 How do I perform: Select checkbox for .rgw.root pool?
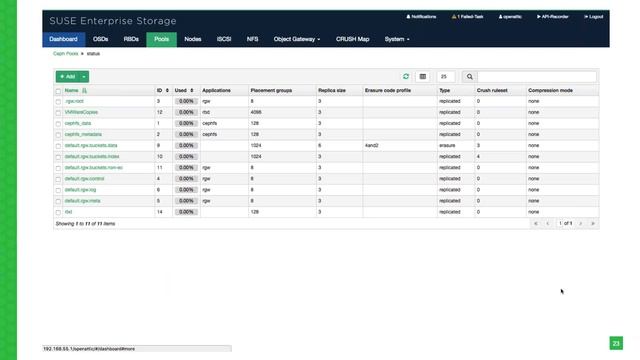58,102
